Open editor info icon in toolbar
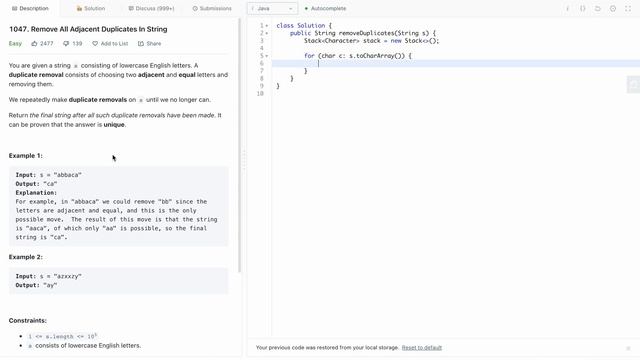640x360 pixels. [x=567, y=9]
